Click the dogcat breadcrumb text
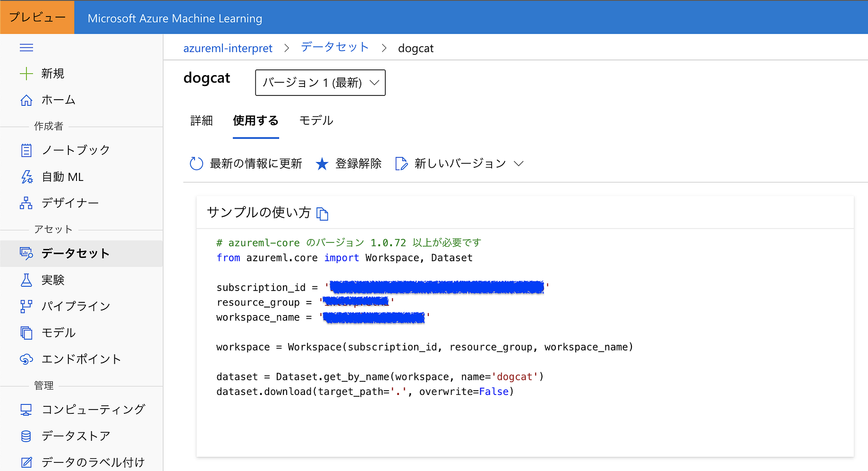 [416, 48]
